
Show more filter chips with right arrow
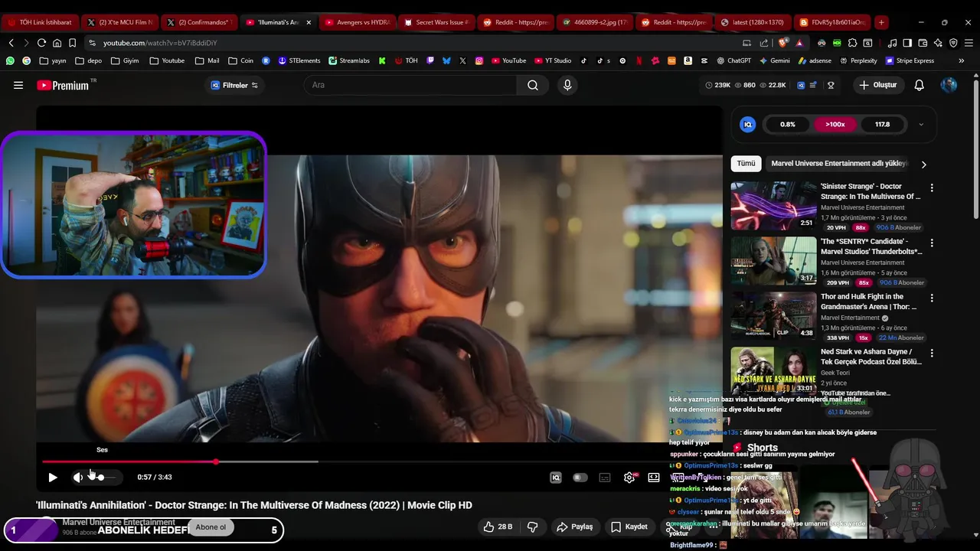pos(924,165)
